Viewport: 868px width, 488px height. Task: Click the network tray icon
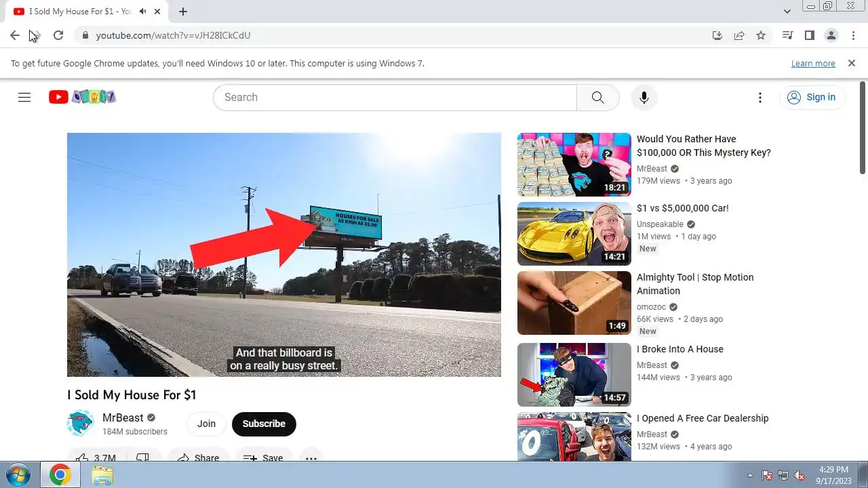[x=783, y=475]
